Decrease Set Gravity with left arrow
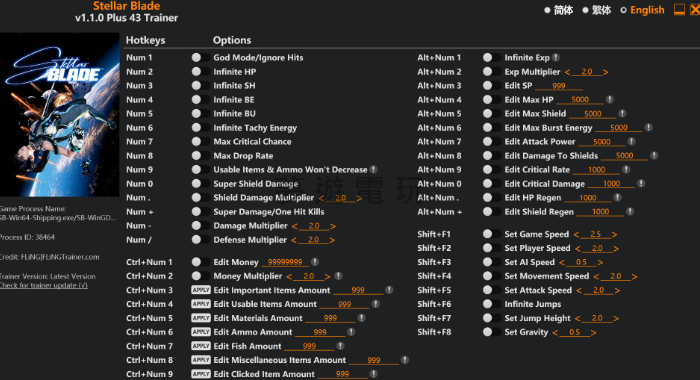This screenshot has height=380, width=700. pyautogui.click(x=555, y=333)
